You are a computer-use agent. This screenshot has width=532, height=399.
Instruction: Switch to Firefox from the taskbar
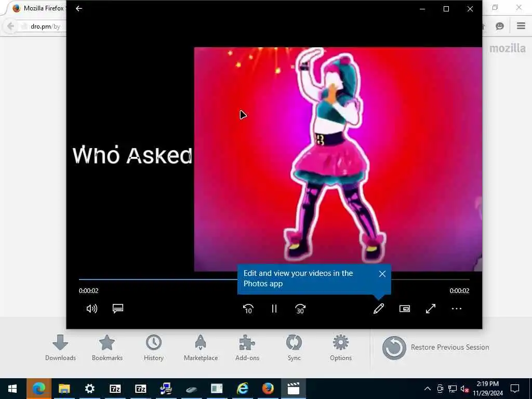[268, 389]
